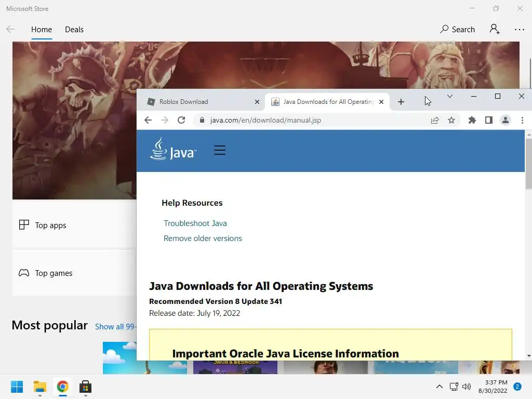Open the Java site hamburger menu
Image resolution: width=532 pixels, height=399 pixels.
coord(220,150)
